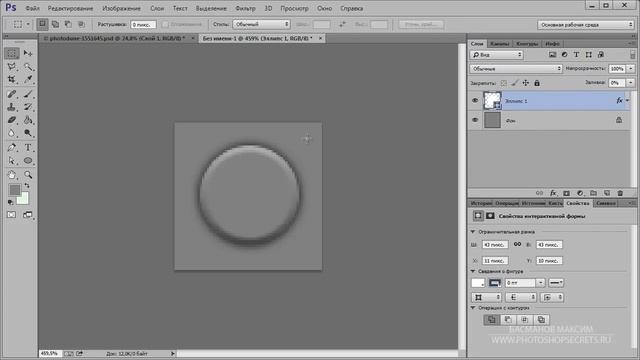Toggle smart object layer filter
This screenshot has height=360, width=640.
(x=601, y=55)
